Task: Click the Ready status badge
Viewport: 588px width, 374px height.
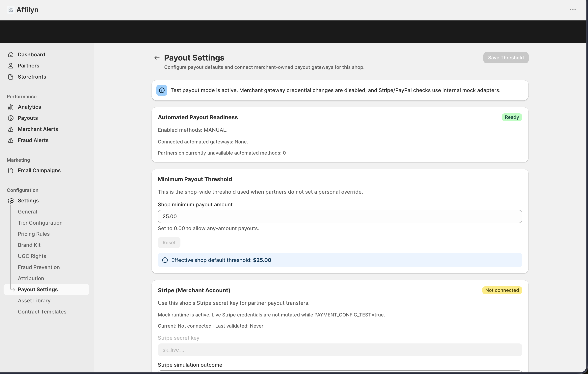Action: [512, 117]
